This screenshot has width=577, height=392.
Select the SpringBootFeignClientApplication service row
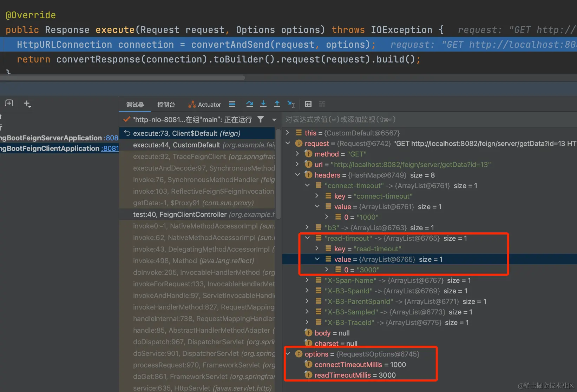(59, 148)
